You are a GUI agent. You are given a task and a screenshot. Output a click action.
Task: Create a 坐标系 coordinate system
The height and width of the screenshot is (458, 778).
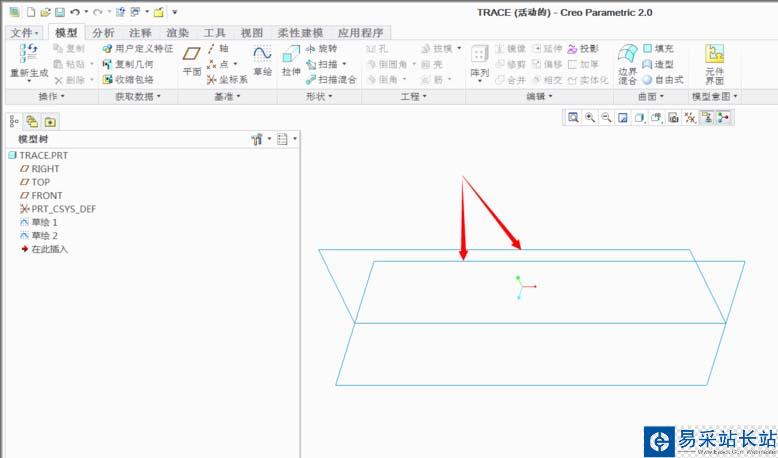pyautogui.click(x=227, y=79)
